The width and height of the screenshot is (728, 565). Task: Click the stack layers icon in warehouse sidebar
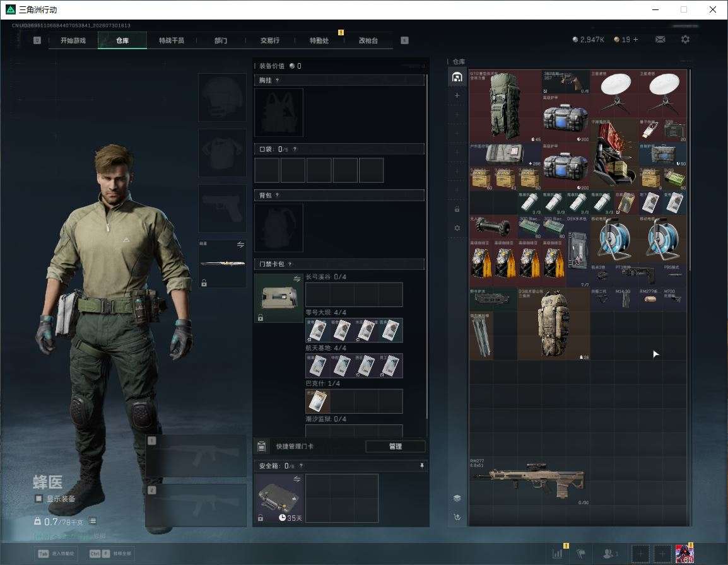[457, 498]
